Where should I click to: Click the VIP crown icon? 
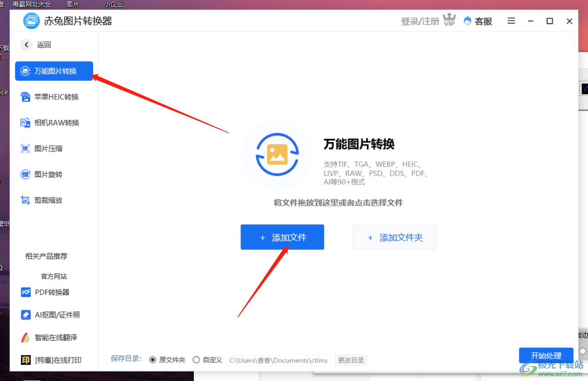(449, 20)
